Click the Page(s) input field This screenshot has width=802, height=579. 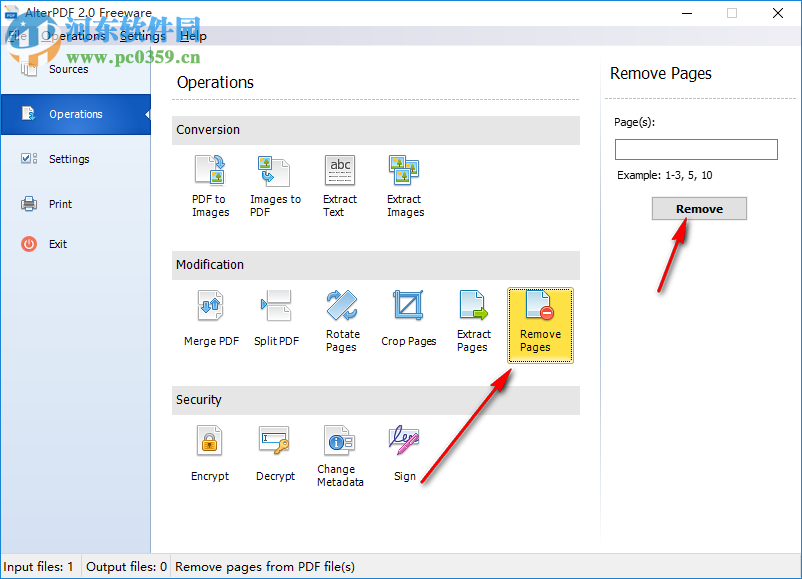(x=696, y=149)
